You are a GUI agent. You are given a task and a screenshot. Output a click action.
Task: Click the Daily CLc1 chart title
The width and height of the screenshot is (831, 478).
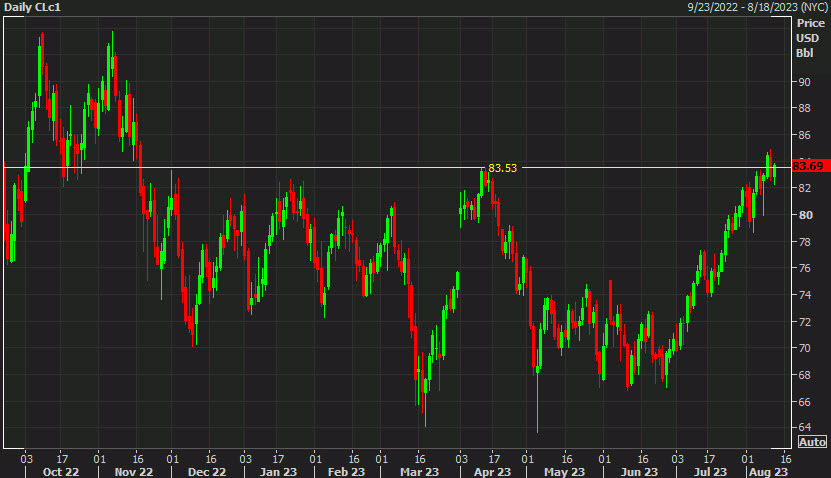pyautogui.click(x=32, y=7)
